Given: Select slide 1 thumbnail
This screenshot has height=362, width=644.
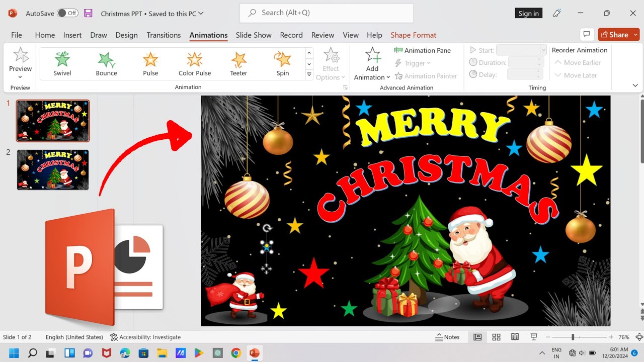Looking at the screenshot, I should (x=53, y=121).
